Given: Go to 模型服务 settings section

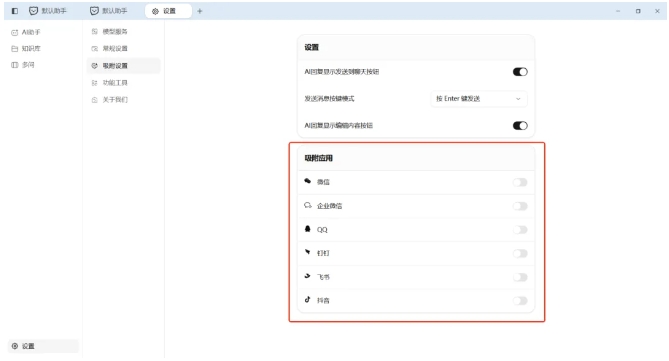Looking at the screenshot, I should coord(110,32).
